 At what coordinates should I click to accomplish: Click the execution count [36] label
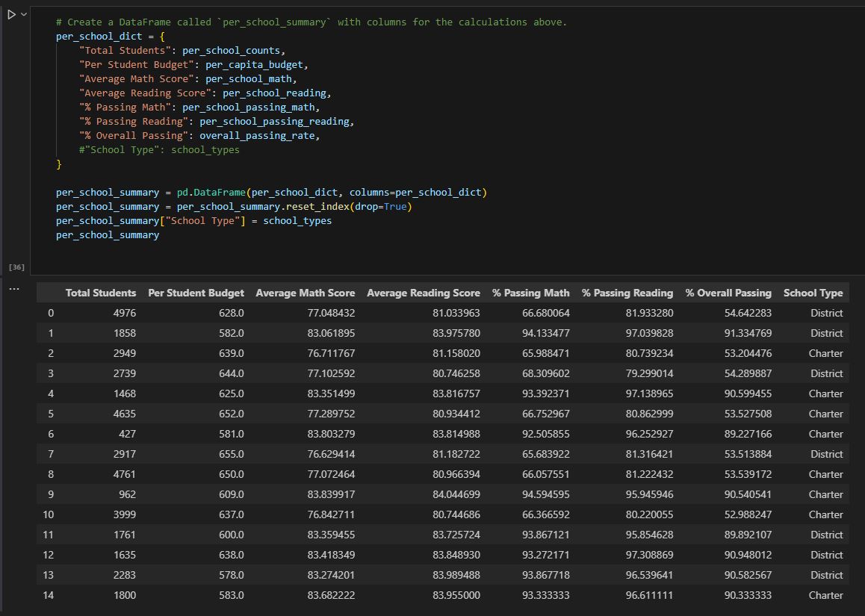[x=16, y=267]
